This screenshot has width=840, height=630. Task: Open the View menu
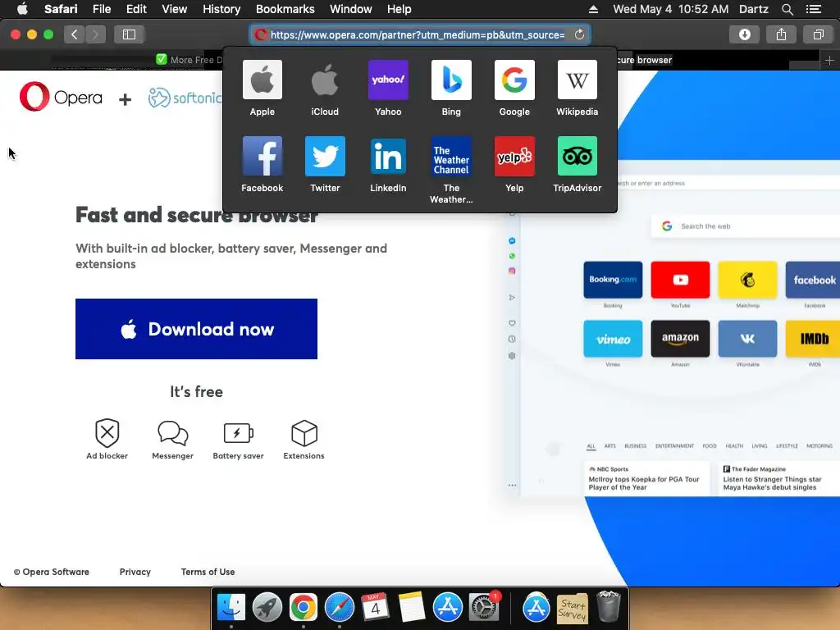[x=175, y=9]
